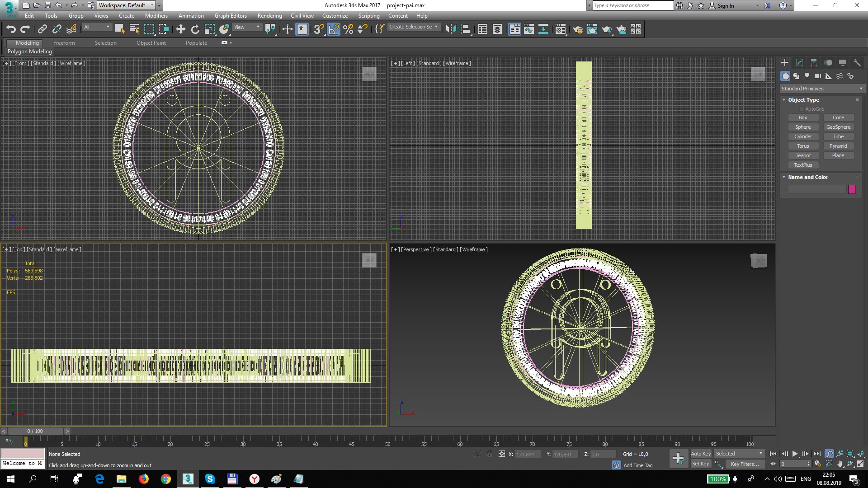The image size is (868, 488).
Task: Click the Zoom viewport navigation icon
Action: [x=829, y=454]
